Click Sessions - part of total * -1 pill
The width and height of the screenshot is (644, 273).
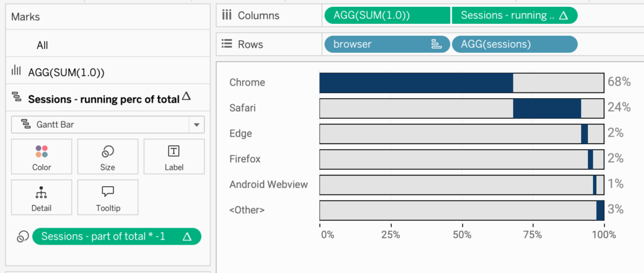click(x=116, y=237)
